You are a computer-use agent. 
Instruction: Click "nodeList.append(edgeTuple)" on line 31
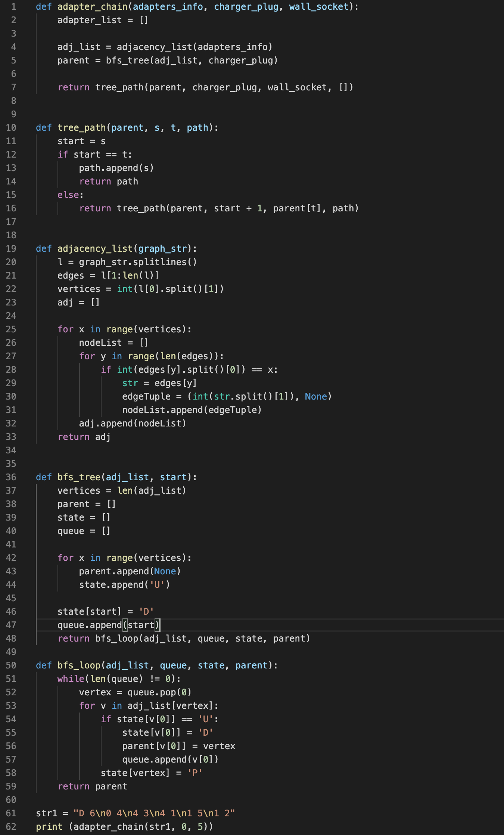click(192, 410)
